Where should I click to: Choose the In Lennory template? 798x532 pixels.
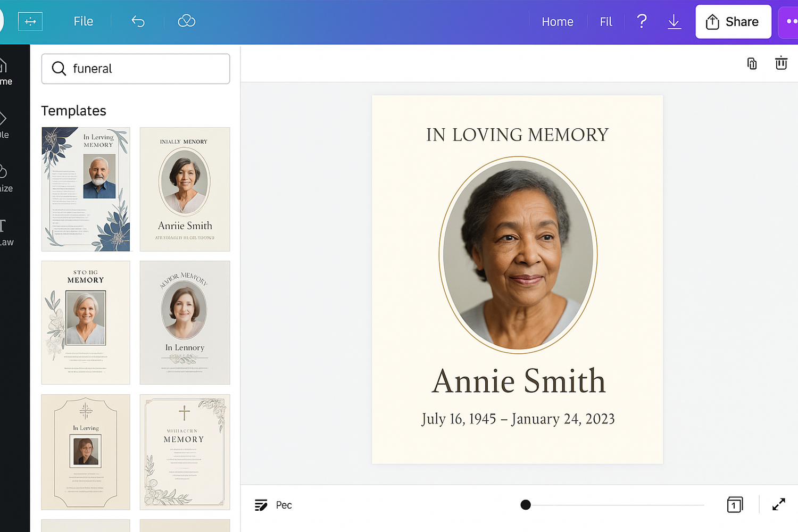[x=185, y=322]
